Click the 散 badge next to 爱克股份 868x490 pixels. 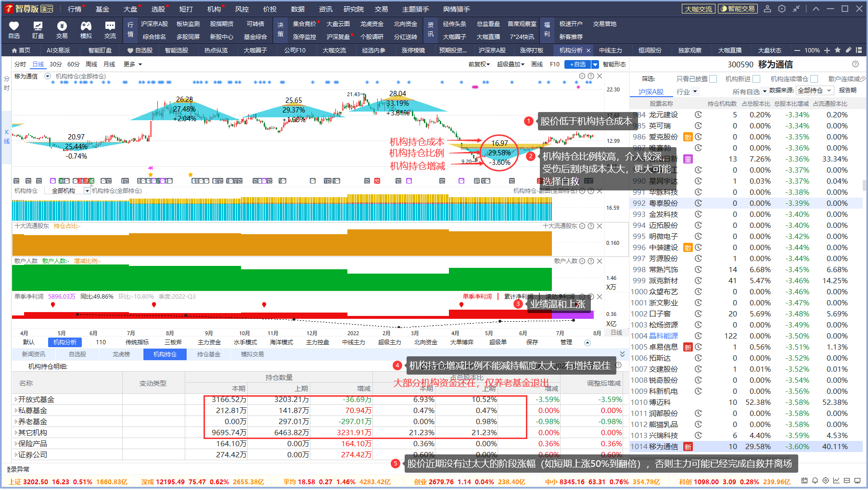[688, 137]
